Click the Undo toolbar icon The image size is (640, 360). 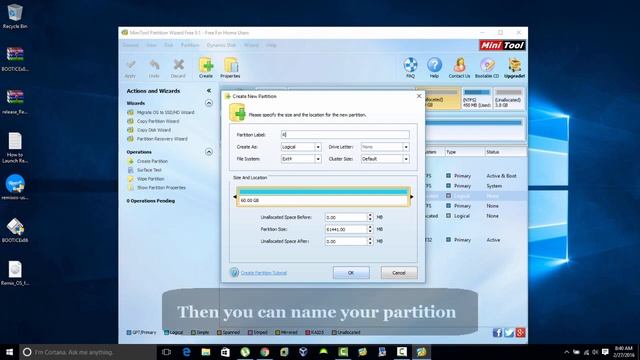point(154,68)
